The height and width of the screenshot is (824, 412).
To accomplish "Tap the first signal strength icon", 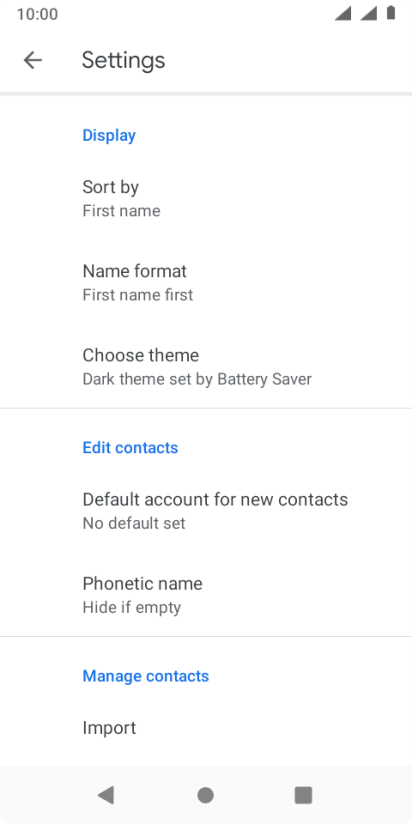I will click(343, 14).
